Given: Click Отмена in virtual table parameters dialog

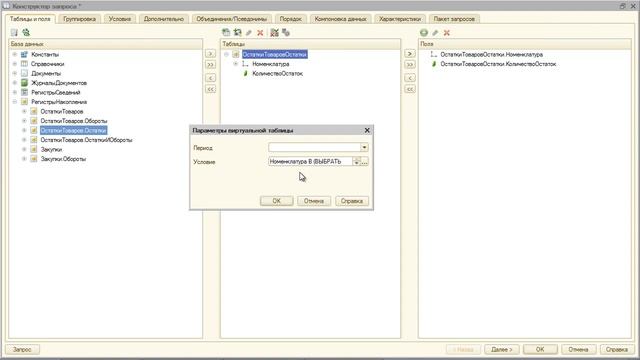Looking at the screenshot, I should [313, 201].
